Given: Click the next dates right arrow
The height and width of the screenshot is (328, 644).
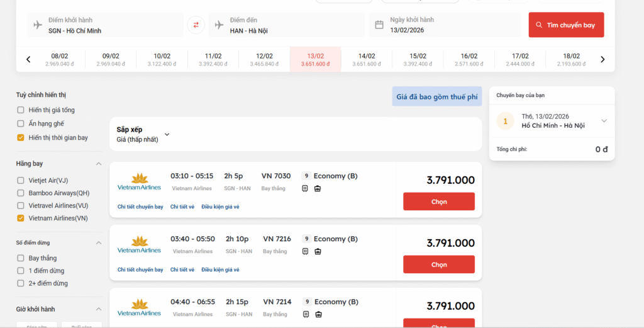Looking at the screenshot, I should [x=602, y=60].
